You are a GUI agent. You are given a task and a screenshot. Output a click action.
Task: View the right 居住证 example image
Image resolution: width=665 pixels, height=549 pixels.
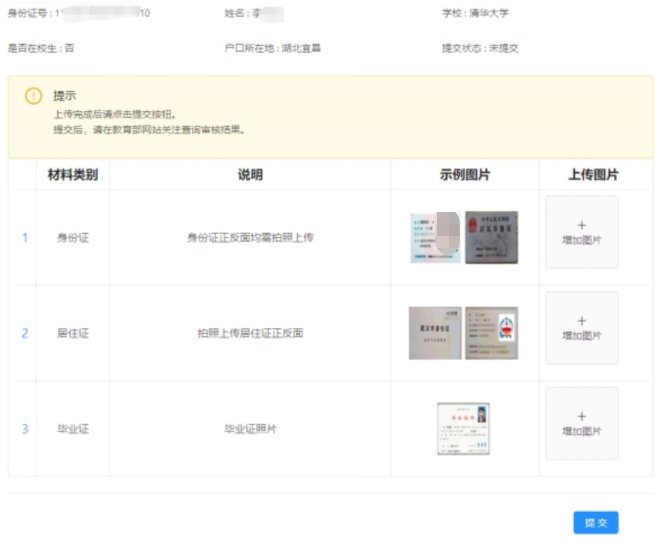(x=492, y=333)
